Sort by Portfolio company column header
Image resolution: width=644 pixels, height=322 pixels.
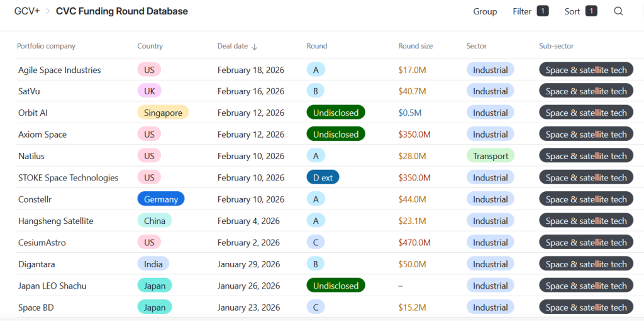point(46,46)
